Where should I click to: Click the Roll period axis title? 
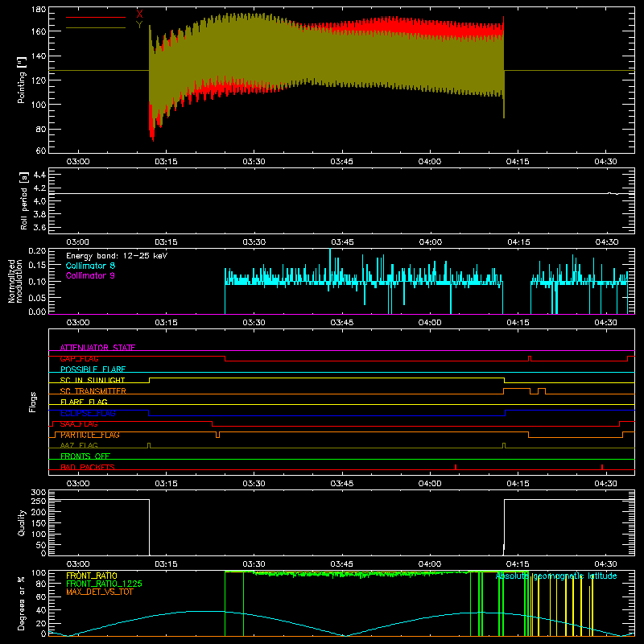pyautogui.click(x=24, y=200)
